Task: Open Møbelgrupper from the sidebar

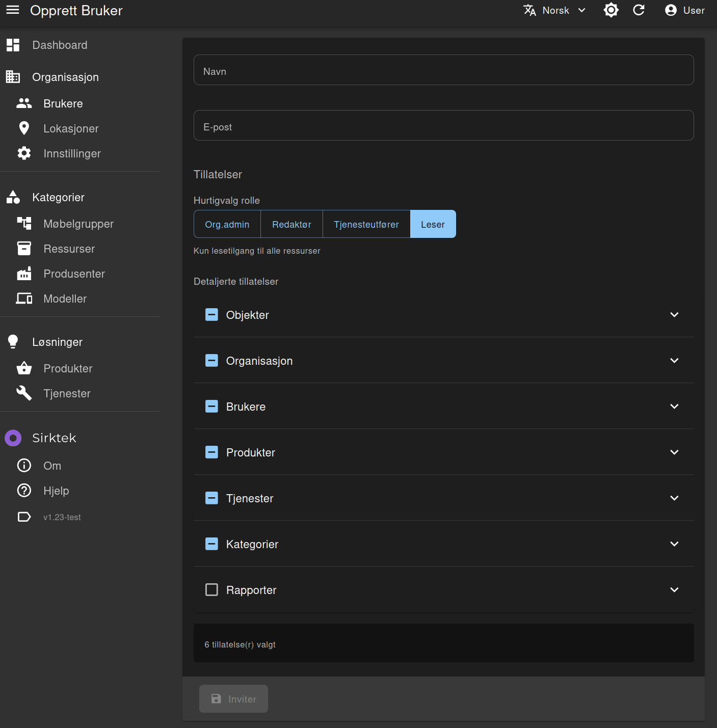Action: point(78,224)
